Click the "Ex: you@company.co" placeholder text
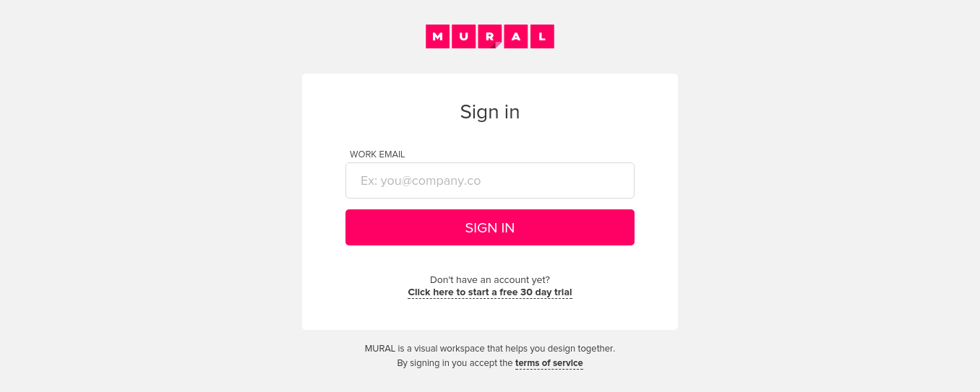 coord(421,180)
